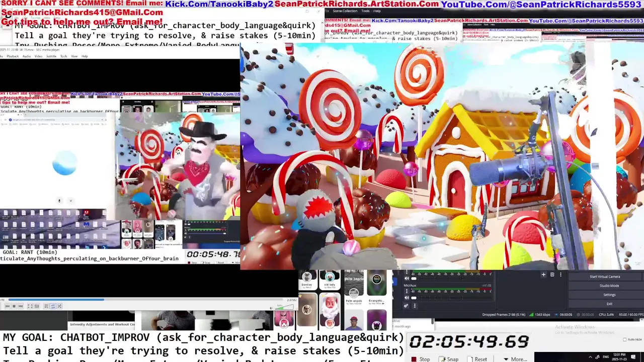
Task: Stop playback in VLC player
Action: [x=14, y=306]
